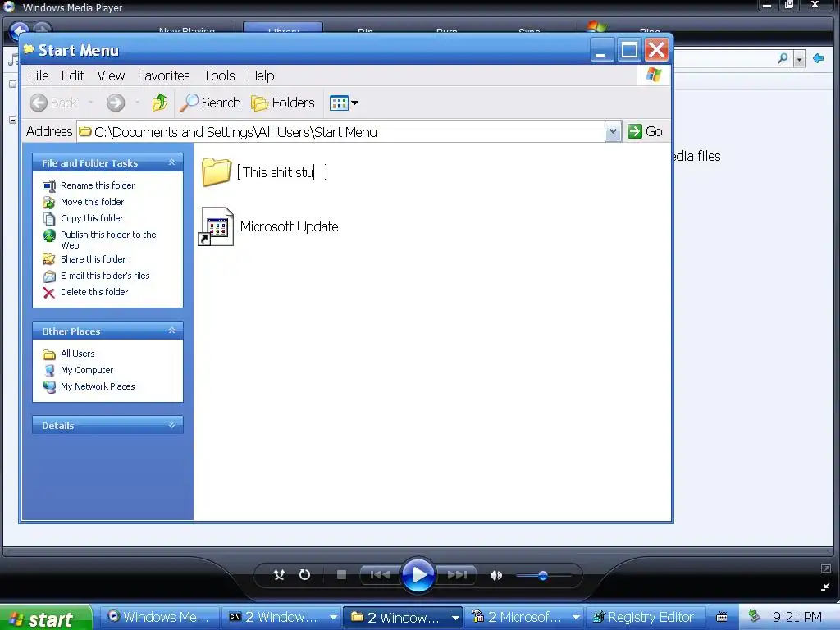Click Share this folder

tap(94, 259)
